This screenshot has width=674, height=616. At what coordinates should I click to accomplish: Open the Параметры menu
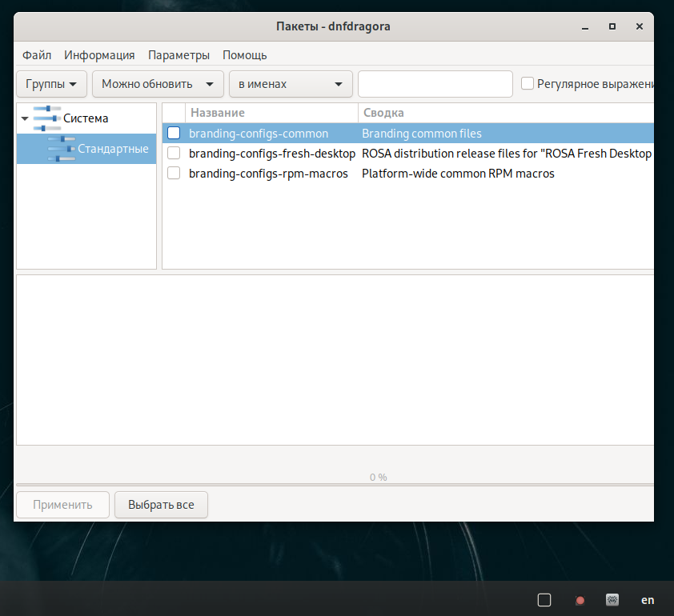pyautogui.click(x=179, y=55)
